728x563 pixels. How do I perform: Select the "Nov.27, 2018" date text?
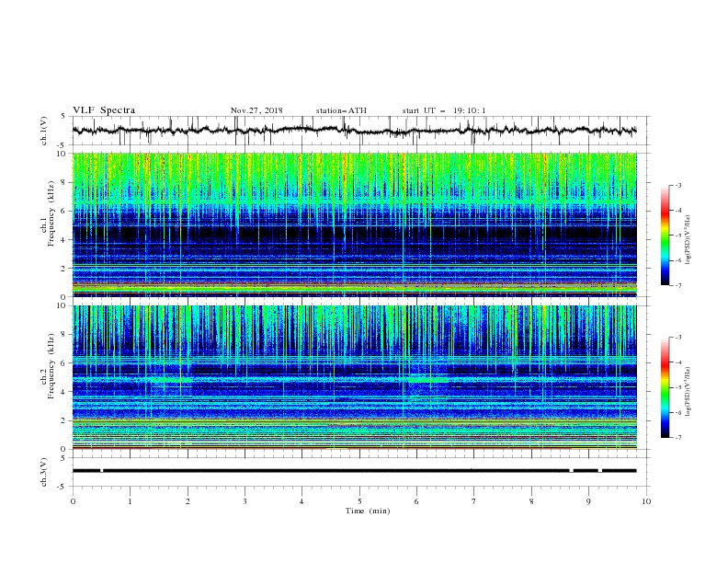[x=256, y=110]
